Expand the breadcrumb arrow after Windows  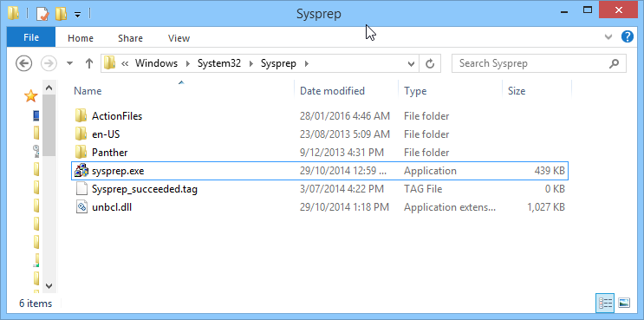point(188,63)
